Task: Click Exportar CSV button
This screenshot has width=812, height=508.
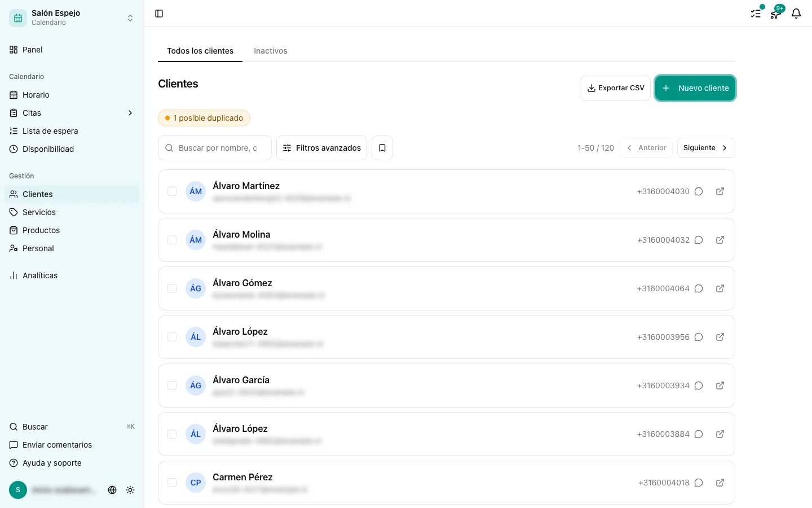Action: 616,88
